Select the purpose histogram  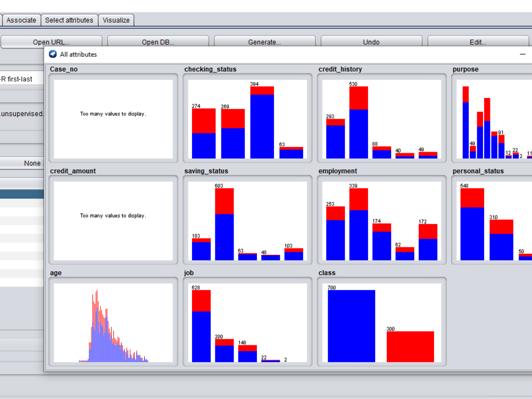tap(492, 119)
